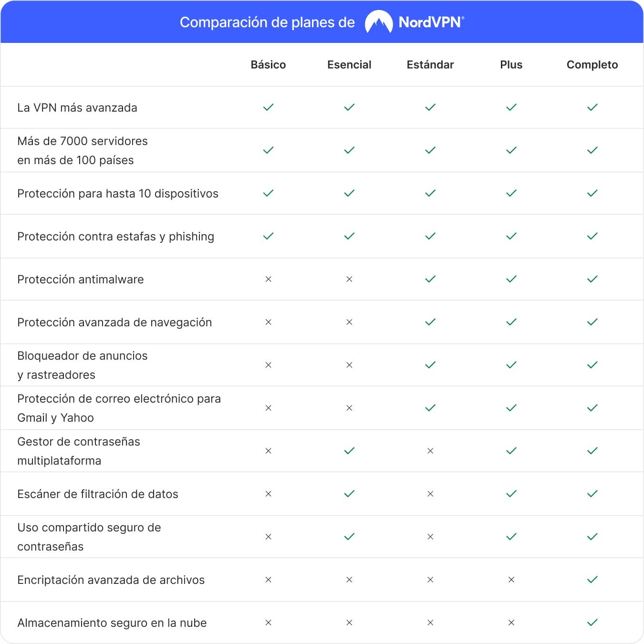The image size is (644, 644).
Task: Click Estándar cross for Escáner de filtración
Action: [430, 494]
